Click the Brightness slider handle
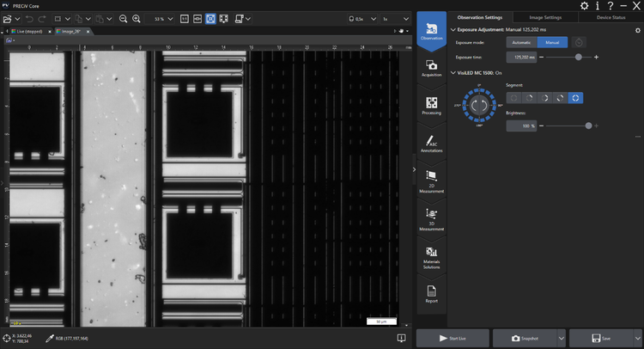This screenshot has height=349, width=644. coord(588,126)
